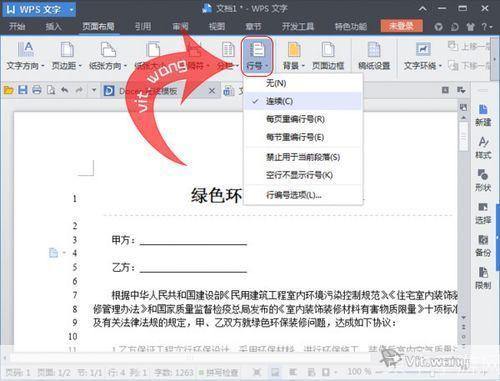The height and width of the screenshot is (381, 500).
Task: Open the 纸张方向 paper orientation tool
Action: 107,56
